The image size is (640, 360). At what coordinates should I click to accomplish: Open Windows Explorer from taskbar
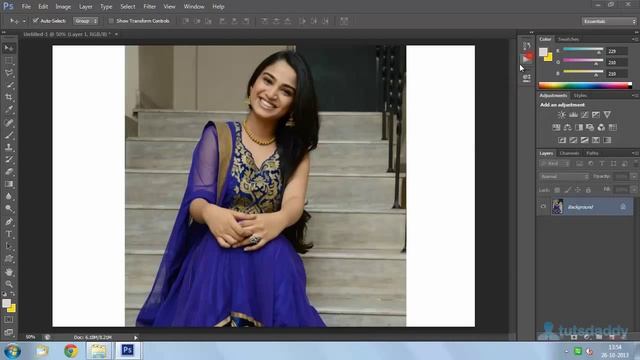[98, 351]
